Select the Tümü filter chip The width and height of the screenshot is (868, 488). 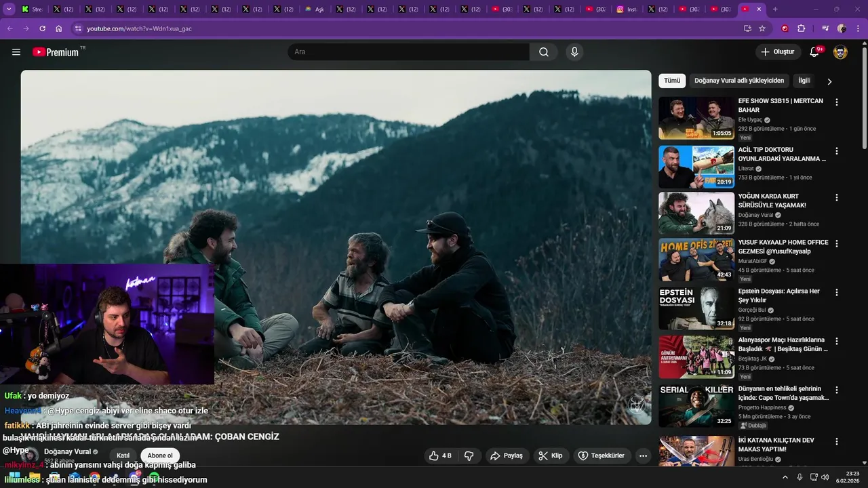click(672, 81)
